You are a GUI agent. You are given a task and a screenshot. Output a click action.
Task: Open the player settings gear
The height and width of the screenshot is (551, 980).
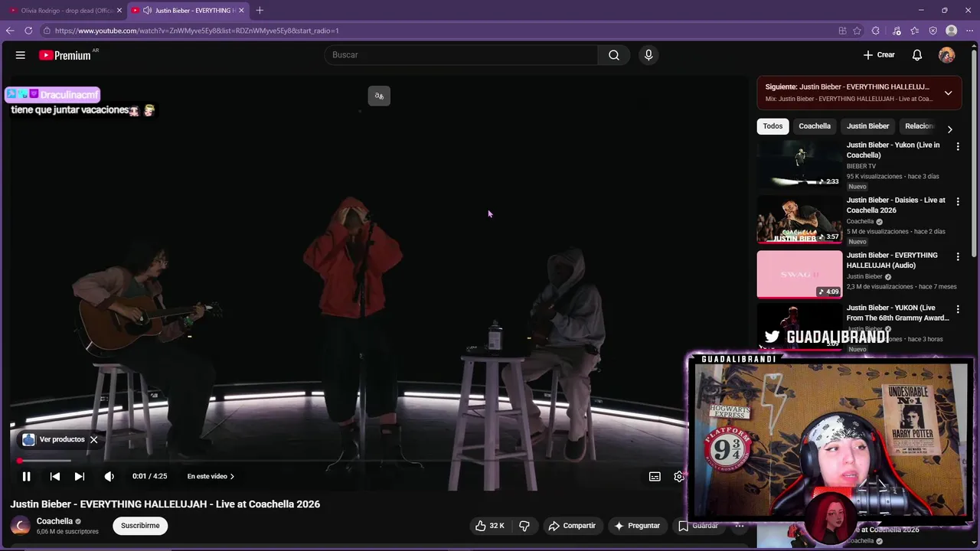(x=678, y=476)
